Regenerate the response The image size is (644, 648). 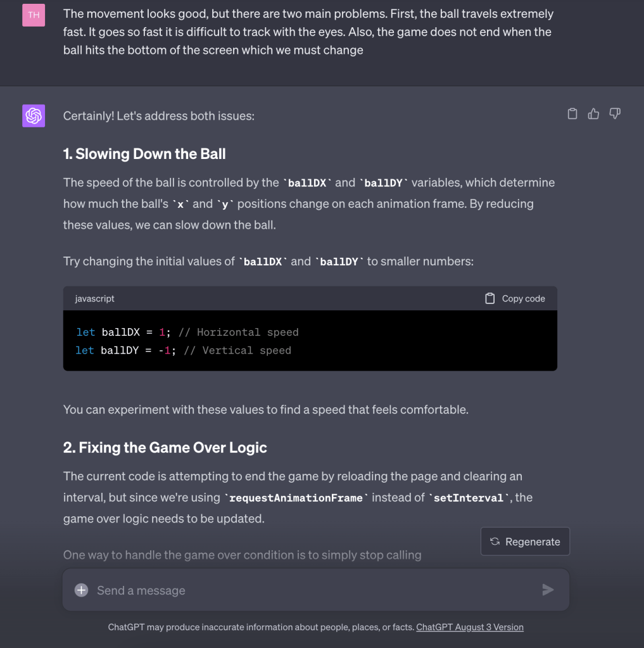(525, 542)
